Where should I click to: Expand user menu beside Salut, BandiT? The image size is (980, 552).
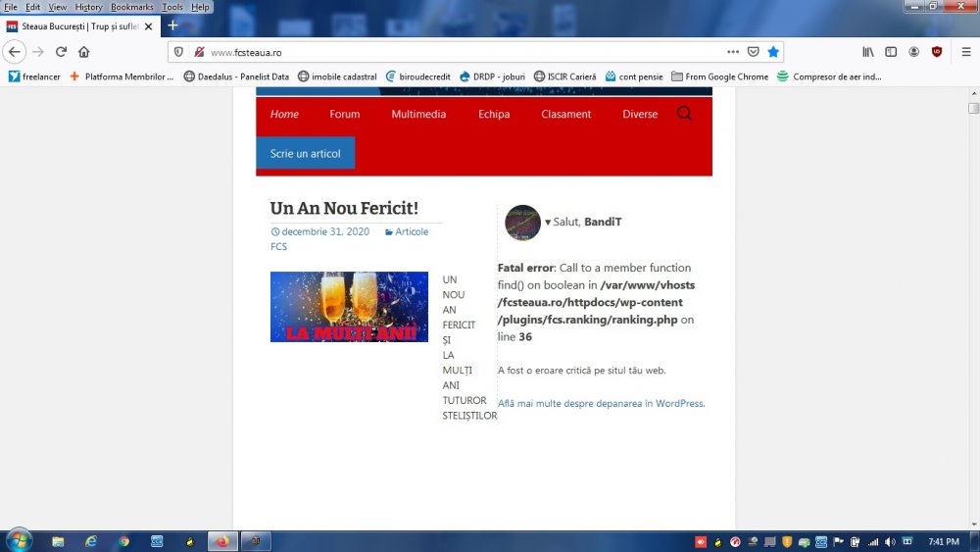tap(548, 223)
